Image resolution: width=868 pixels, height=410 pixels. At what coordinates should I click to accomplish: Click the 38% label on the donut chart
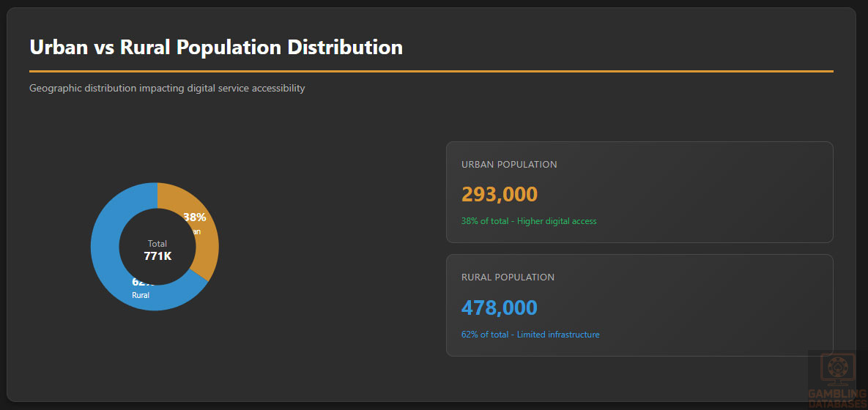click(195, 217)
